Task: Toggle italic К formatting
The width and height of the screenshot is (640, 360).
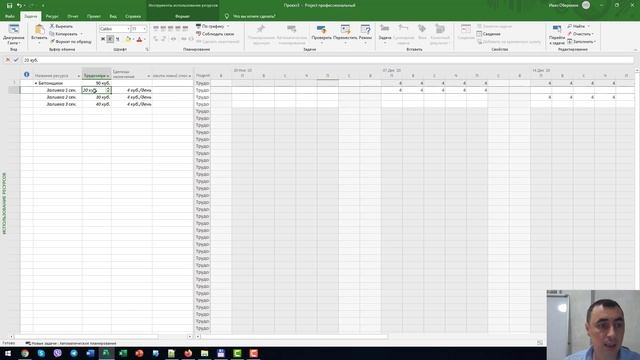Action: coord(110,39)
